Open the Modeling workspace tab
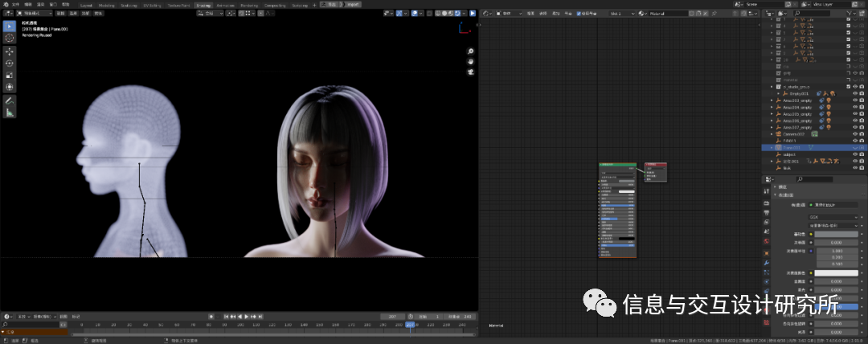The width and height of the screenshot is (868, 344). [106, 5]
